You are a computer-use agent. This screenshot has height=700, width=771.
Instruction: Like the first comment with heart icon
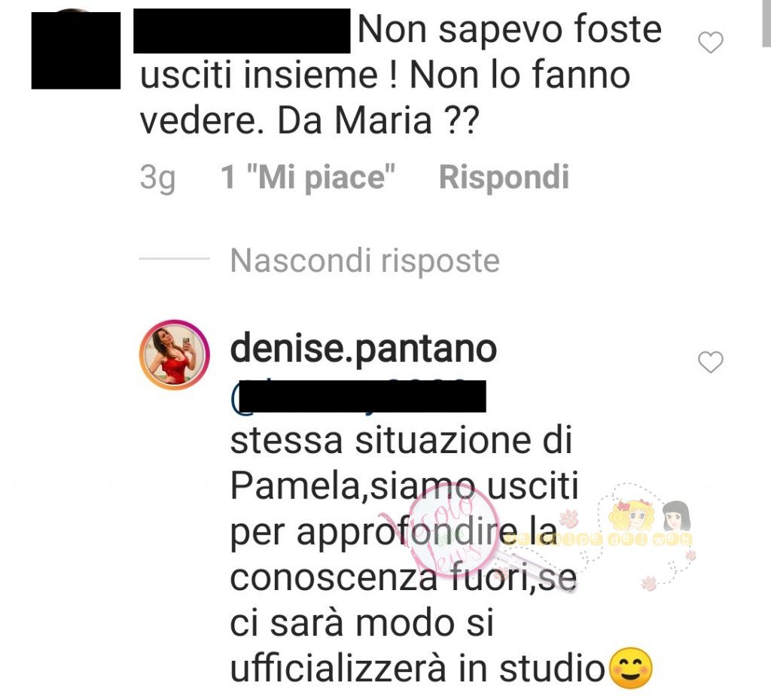pyautogui.click(x=711, y=42)
